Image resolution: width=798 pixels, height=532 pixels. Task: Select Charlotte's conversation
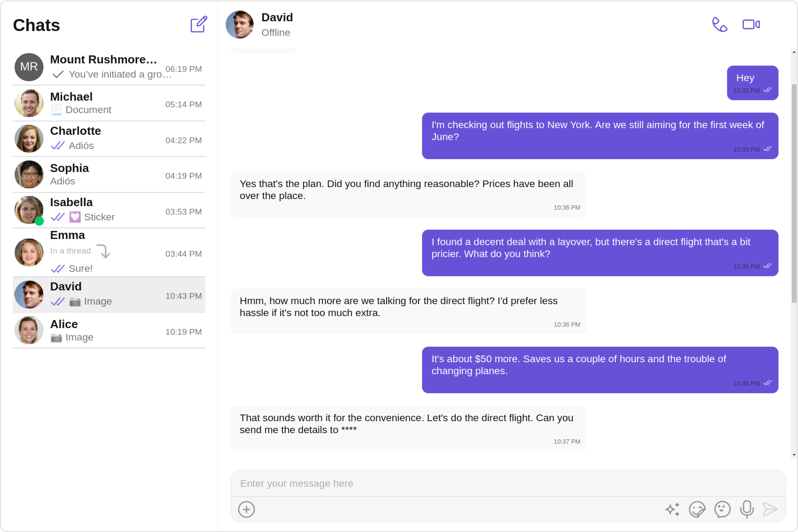[109, 139]
